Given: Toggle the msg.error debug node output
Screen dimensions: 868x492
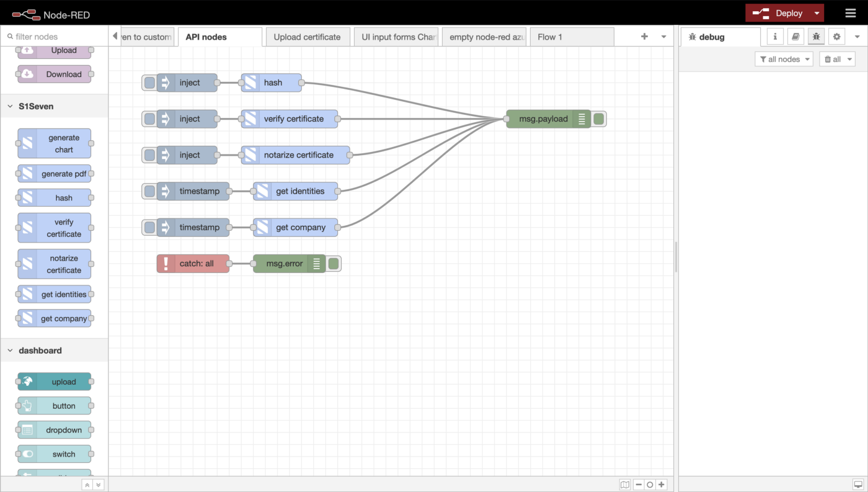Looking at the screenshot, I should click(x=334, y=264).
